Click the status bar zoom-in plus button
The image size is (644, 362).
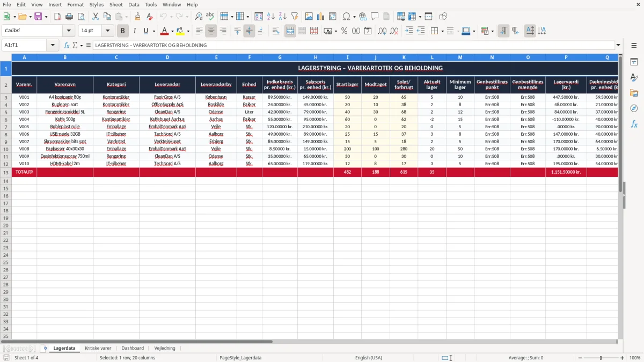(x=622, y=358)
